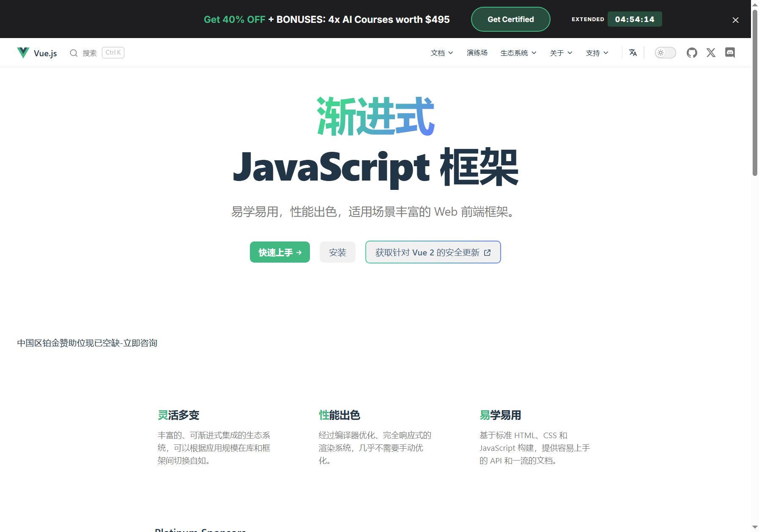
Task: Click the 快速上手 button
Action: pos(280,252)
